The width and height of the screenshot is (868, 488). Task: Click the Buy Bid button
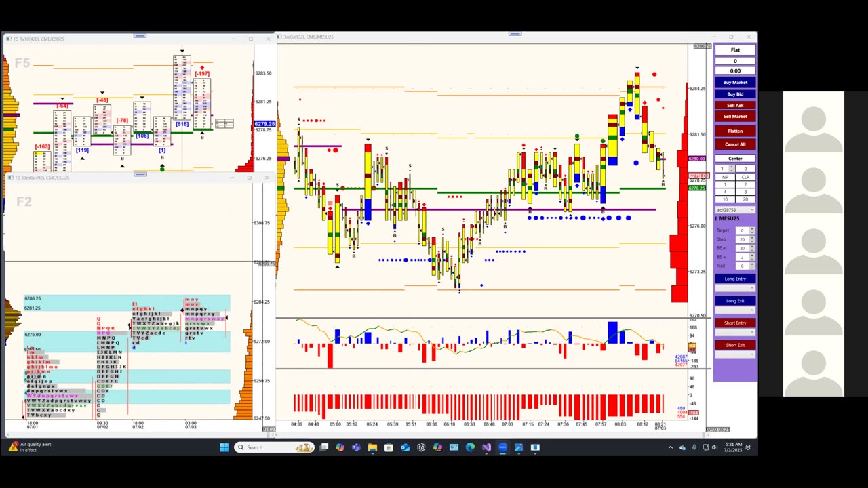(x=735, y=94)
